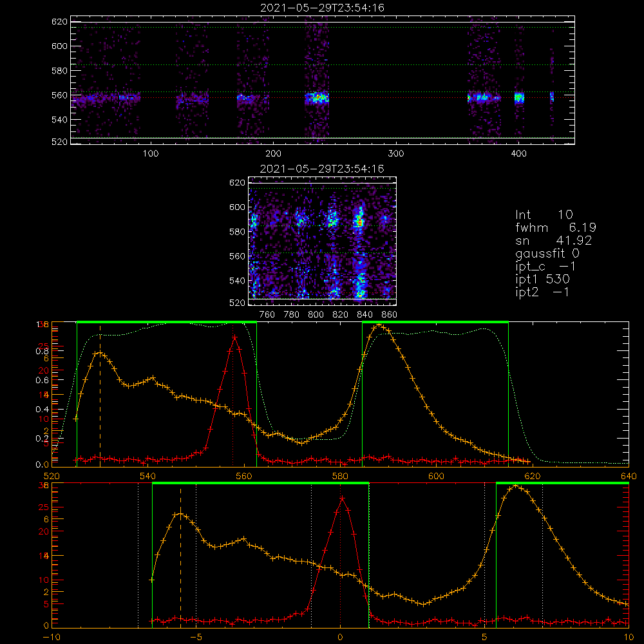This screenshot has height=644, width=644.
Task: Select x-axis label "400" under the top image
Action: [x=518, y=154]
